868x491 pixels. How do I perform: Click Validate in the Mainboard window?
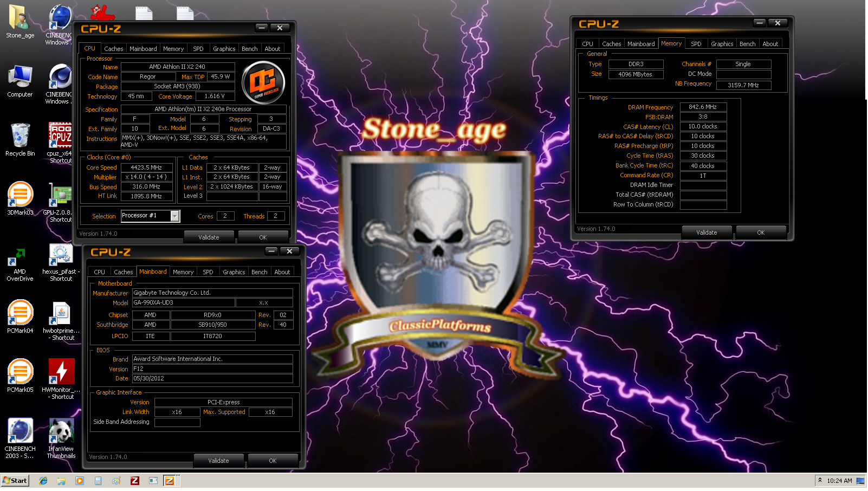coord(218,461)
